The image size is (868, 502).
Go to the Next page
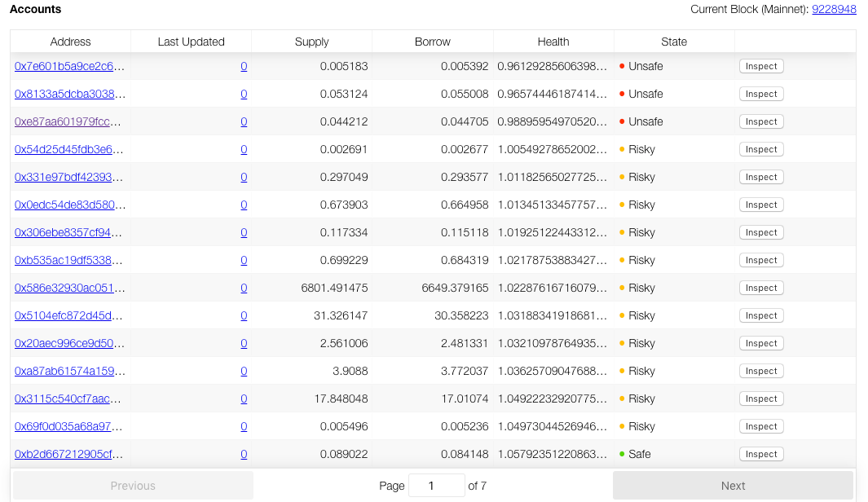[x=733, y=486]
